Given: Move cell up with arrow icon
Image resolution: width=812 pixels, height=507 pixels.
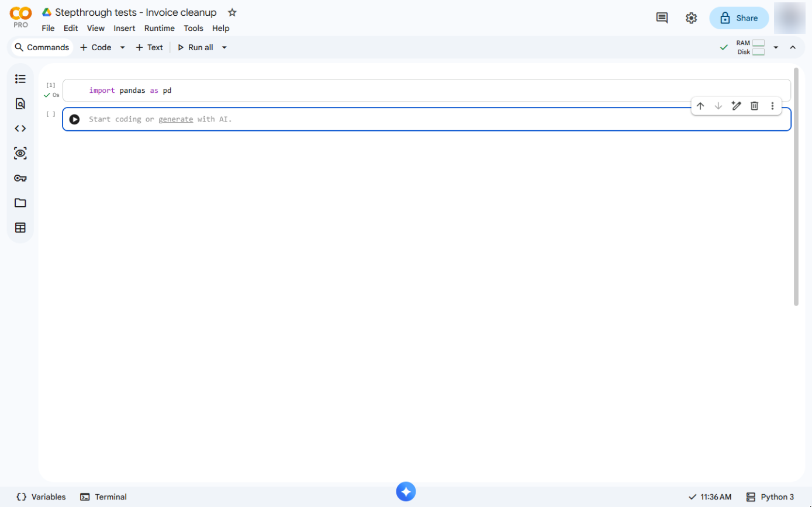Looking at the screenshot, I should [x=700, y=106].
